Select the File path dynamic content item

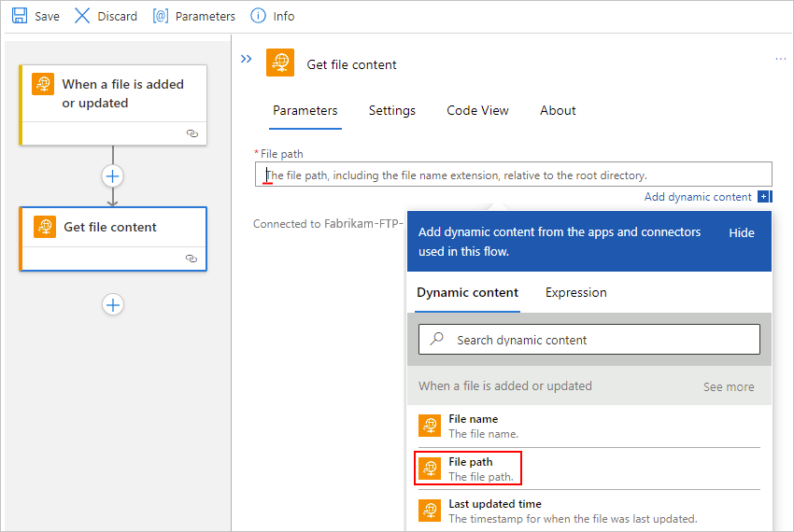[x=468, y=468]
